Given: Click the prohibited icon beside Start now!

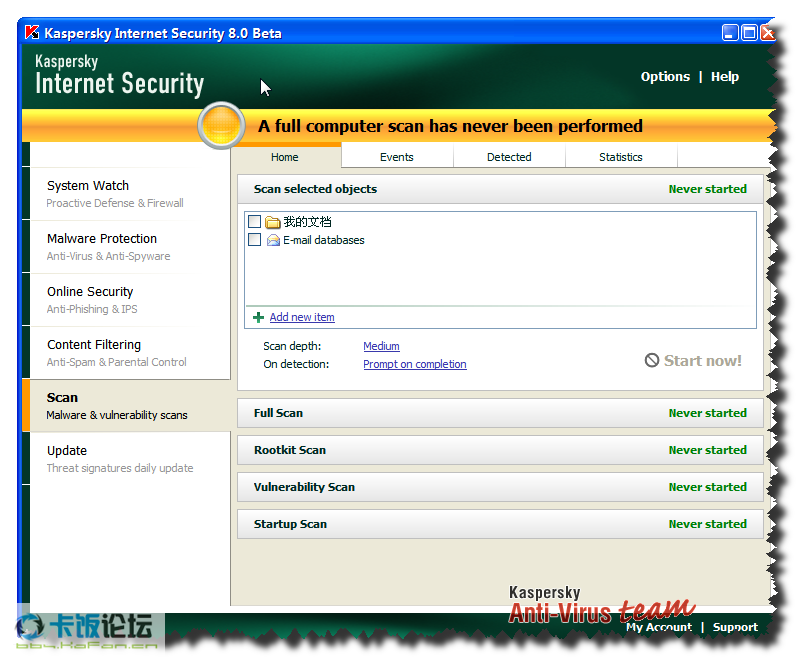Looking at the screenshot, I should [652, 361].
